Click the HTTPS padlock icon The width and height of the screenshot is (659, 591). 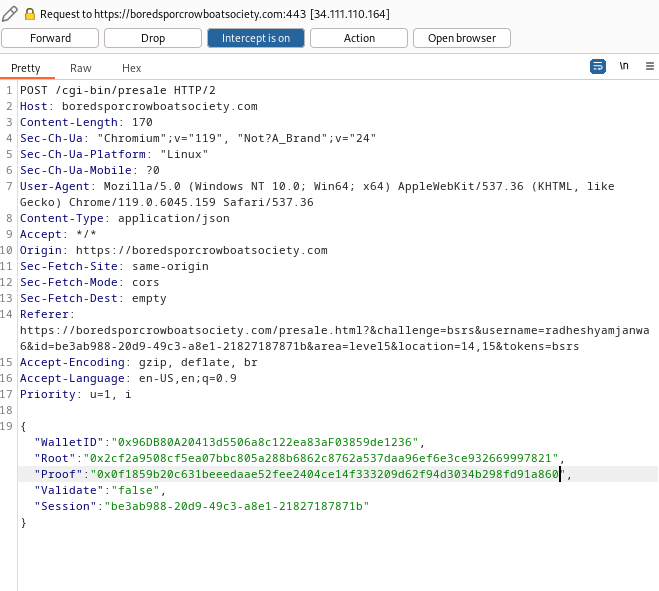pos(30,14)
